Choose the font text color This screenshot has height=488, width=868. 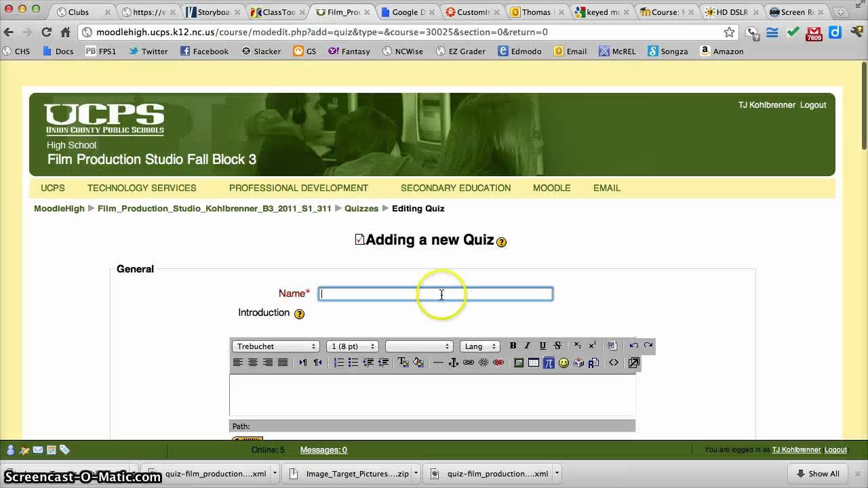[403, 363]
